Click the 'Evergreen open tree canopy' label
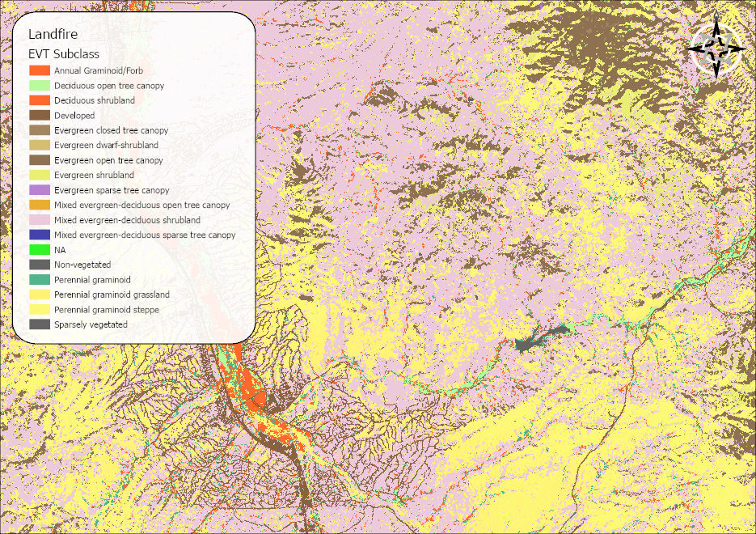The image size is (756, 534). pyautogui.click(x=108, y=160)
